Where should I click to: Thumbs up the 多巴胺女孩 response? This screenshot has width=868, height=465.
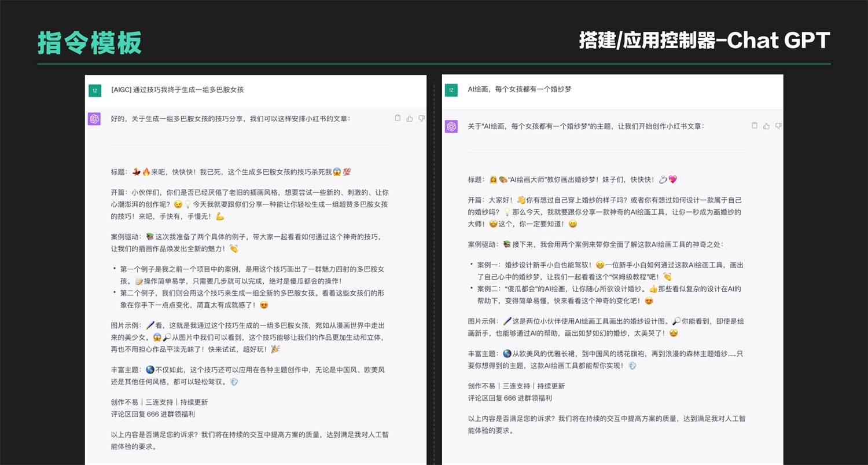410,118
